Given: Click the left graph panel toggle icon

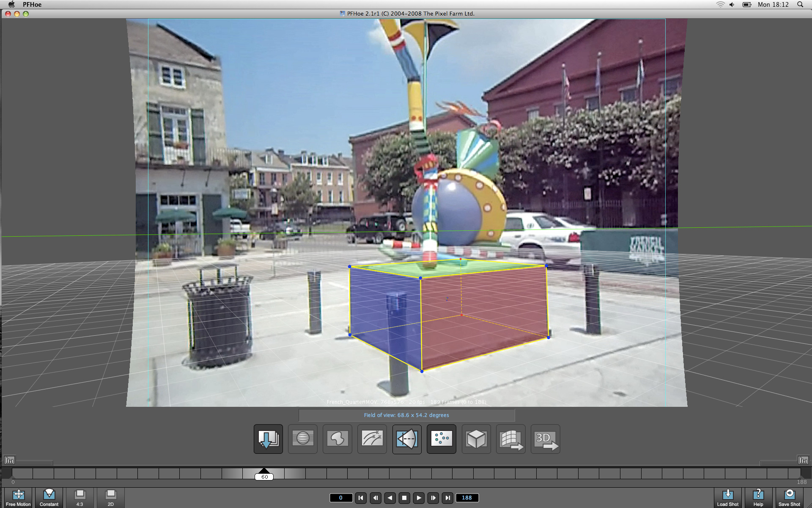Looking at the screenshot, I should (9, 460).
